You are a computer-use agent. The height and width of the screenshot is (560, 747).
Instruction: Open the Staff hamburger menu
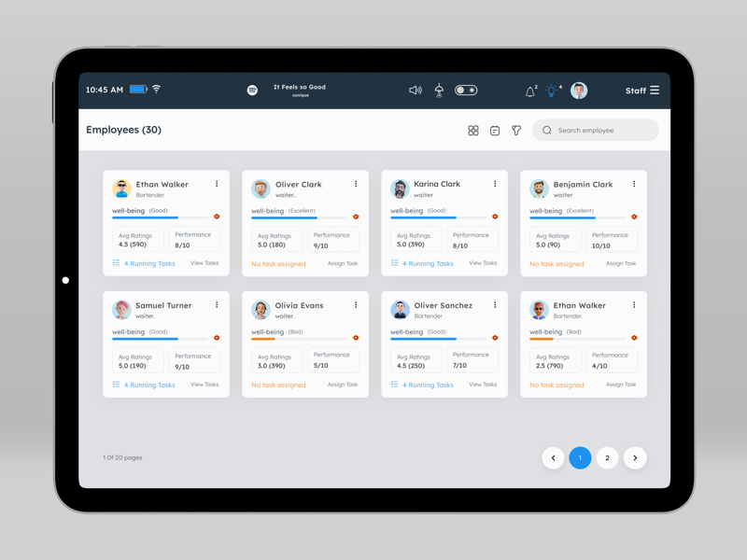coord(655,91)
